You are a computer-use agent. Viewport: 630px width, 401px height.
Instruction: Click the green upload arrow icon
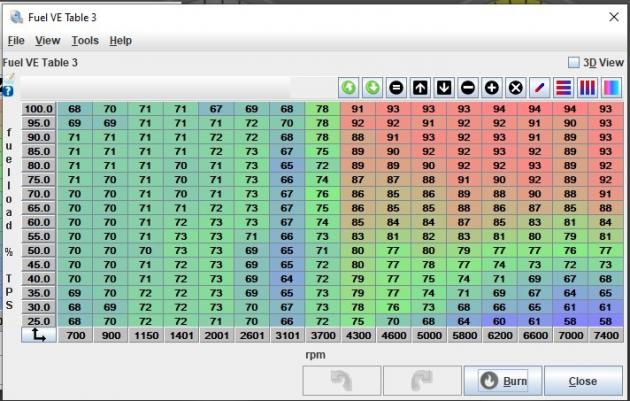point(348,87)
